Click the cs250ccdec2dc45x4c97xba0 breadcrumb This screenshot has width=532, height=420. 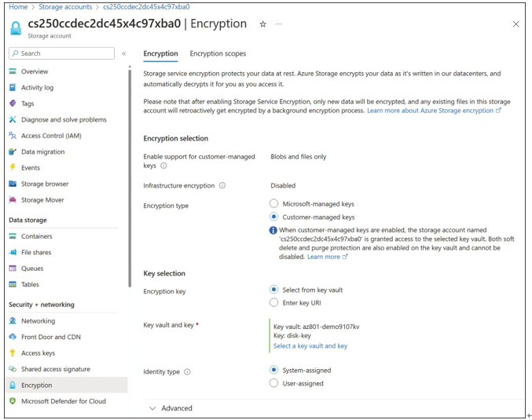[146, 7]
